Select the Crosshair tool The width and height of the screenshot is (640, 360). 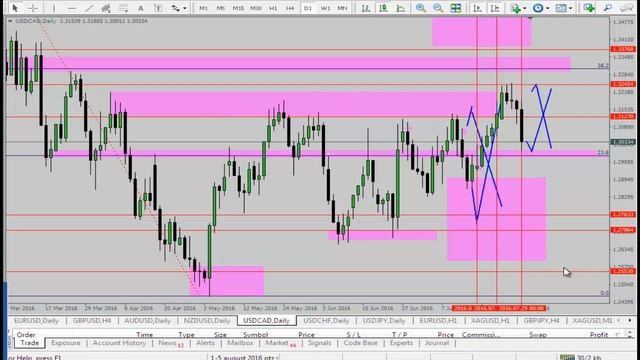33,8
